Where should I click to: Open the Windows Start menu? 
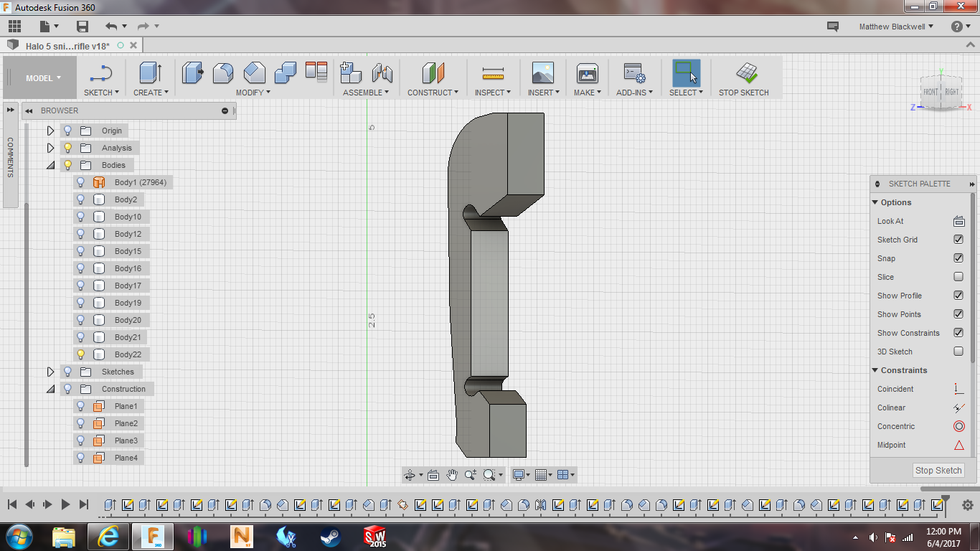18,537
